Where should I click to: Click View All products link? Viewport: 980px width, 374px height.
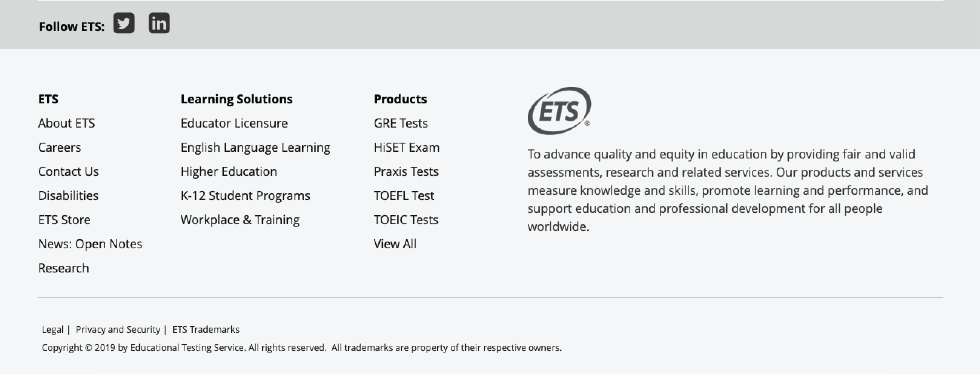[x=395, y=244]
